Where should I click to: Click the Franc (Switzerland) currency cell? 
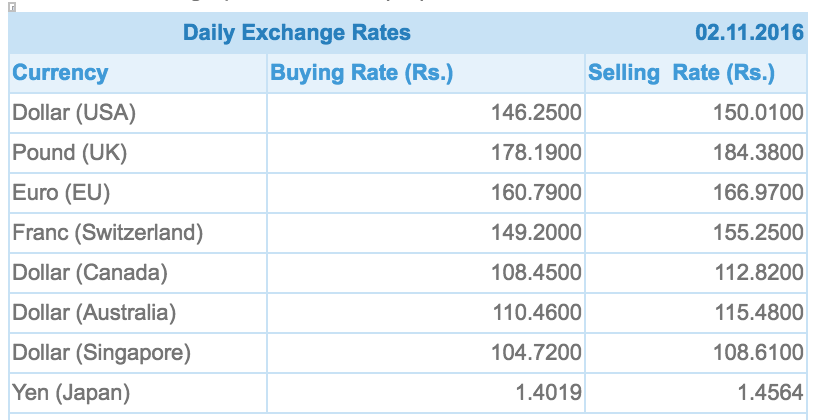pyautogui.click(x=108, y=233)
